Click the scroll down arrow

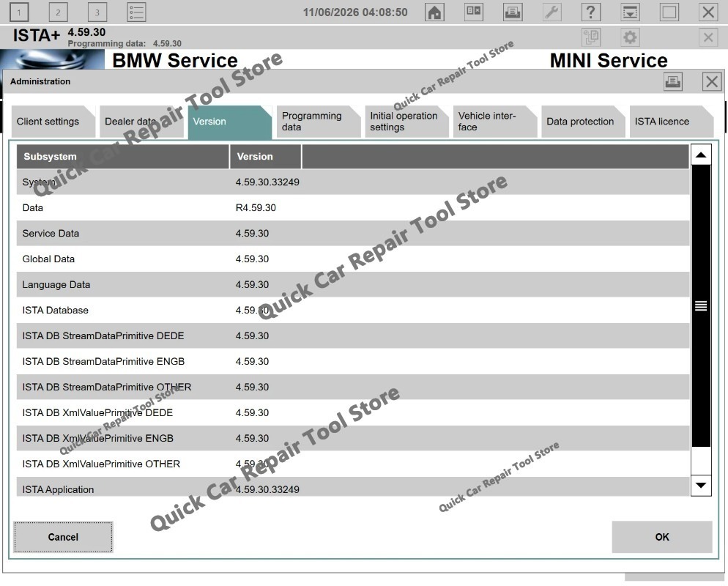click(701, 485)
